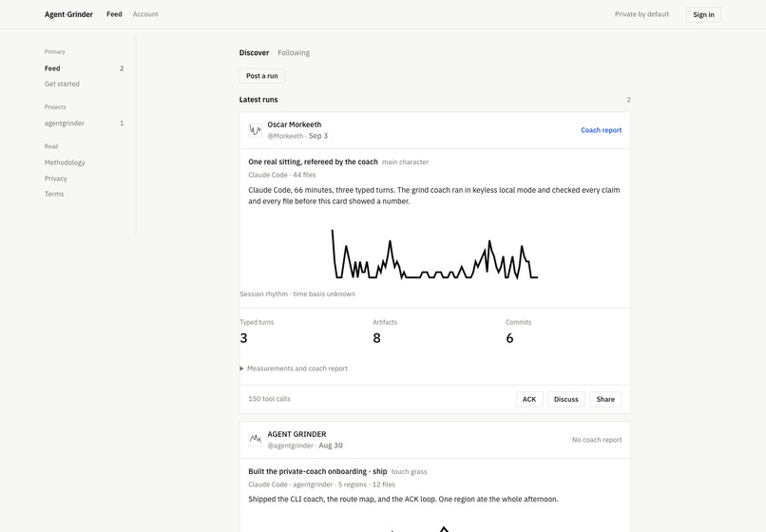
Task: Click 'Claude Code · 44 files' metadata
Action: click(282, 175)
